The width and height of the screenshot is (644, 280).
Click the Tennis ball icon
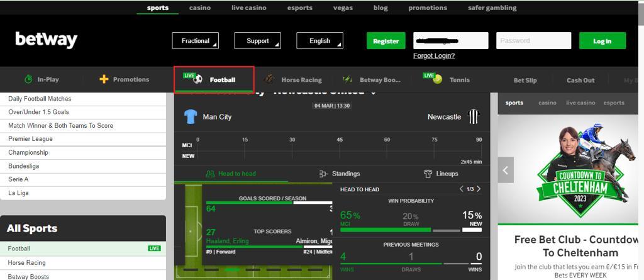point(438,80)
